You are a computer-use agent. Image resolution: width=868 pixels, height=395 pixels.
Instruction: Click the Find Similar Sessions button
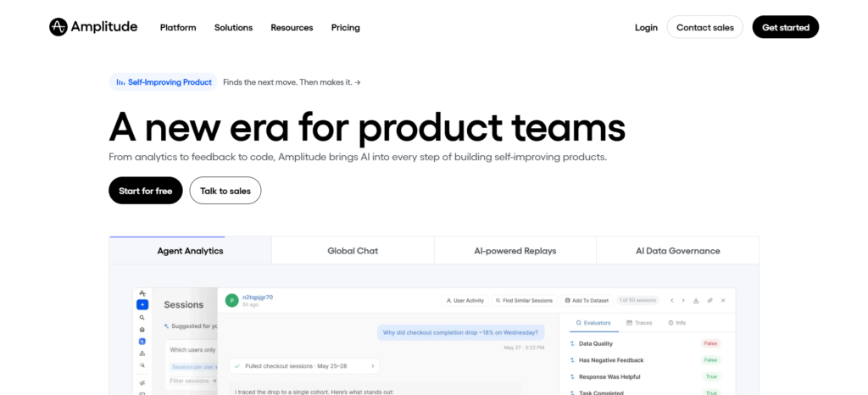[524, 300]
